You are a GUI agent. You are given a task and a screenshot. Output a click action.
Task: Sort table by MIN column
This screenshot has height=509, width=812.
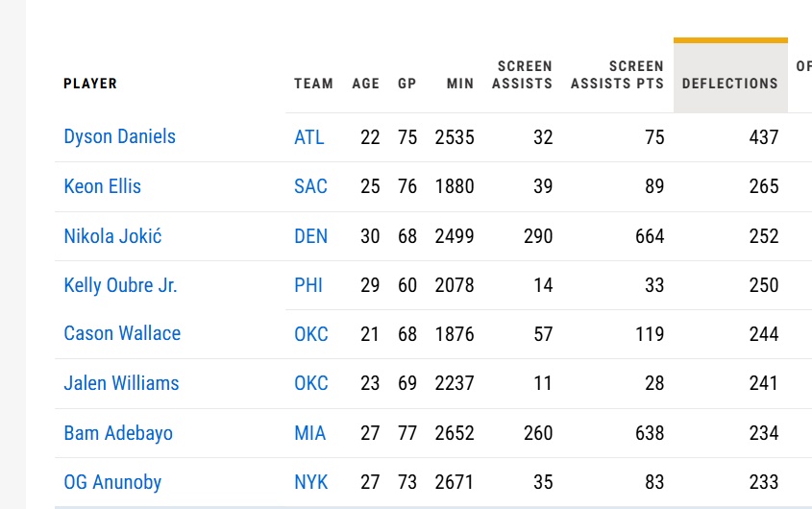pyautogui.click(x=460, y=84)
